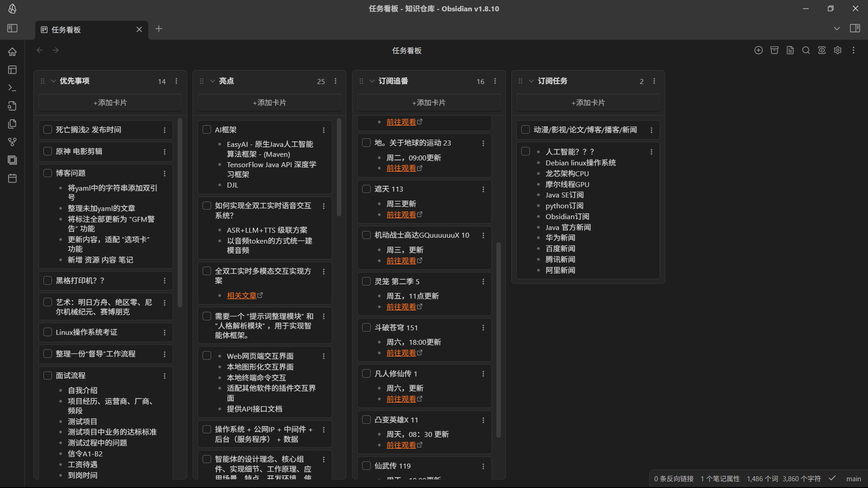Open the terminal icon in left ribbon
The image size is (868, 488).
point(12,88)
